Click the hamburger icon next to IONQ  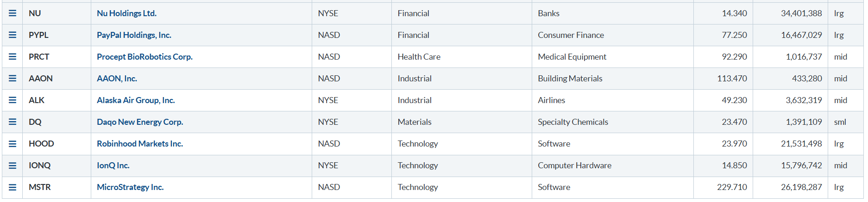pyautogui.click(x=13, y=165)
